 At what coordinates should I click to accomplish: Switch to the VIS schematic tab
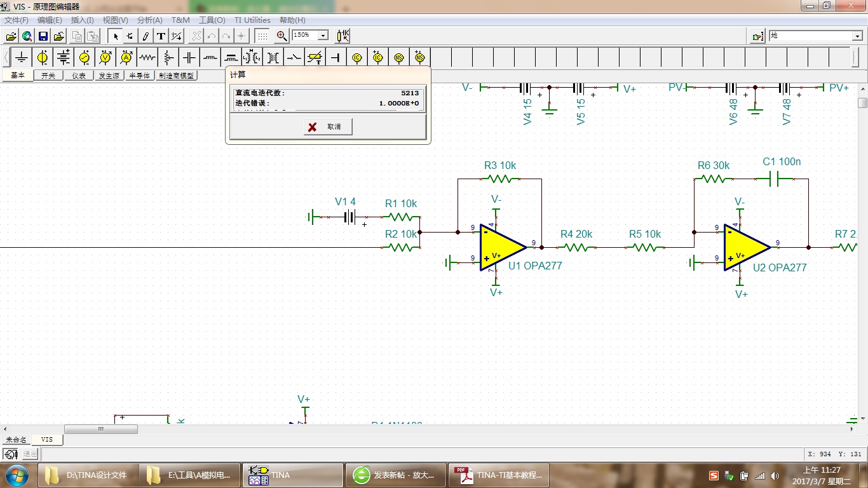tap(47, 439)
